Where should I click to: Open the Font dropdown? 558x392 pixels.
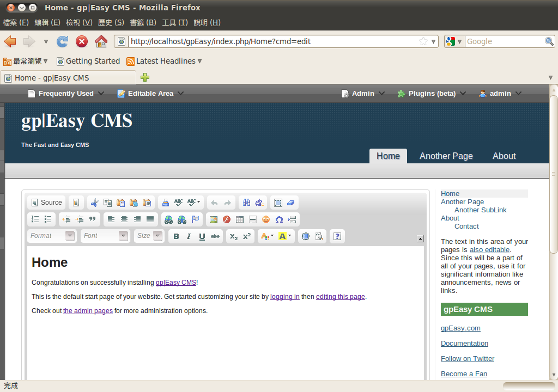click(105, 236)
